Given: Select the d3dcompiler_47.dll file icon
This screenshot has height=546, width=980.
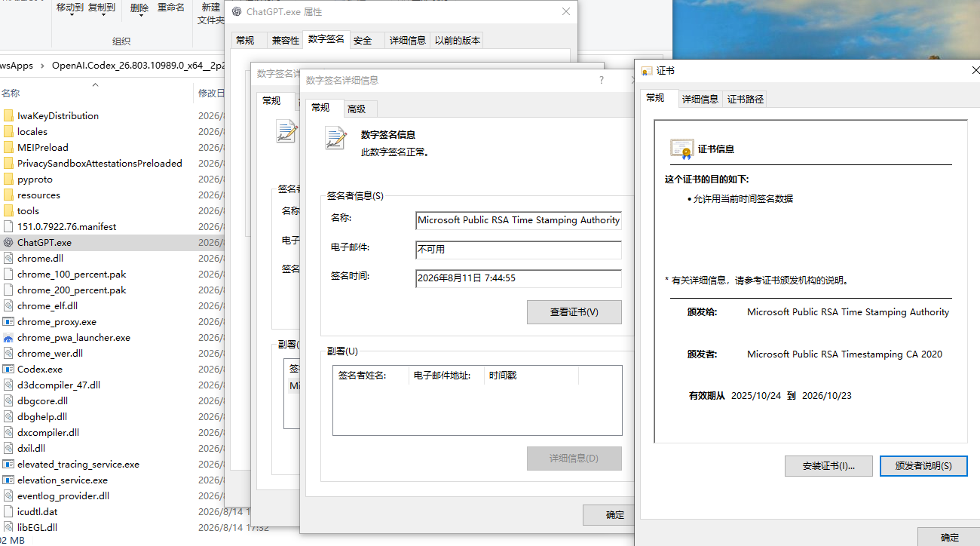Looking at the screenshot, I should [x=8, y=385].
